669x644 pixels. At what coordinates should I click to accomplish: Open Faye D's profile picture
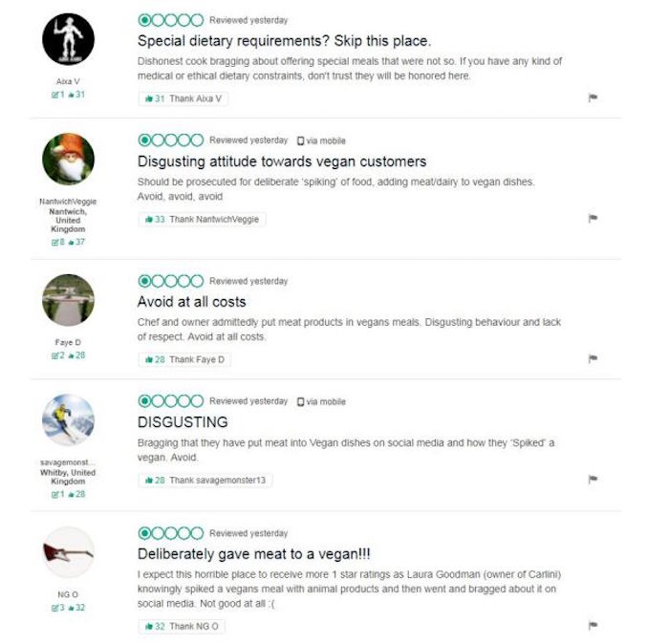(x=69, y=300)
